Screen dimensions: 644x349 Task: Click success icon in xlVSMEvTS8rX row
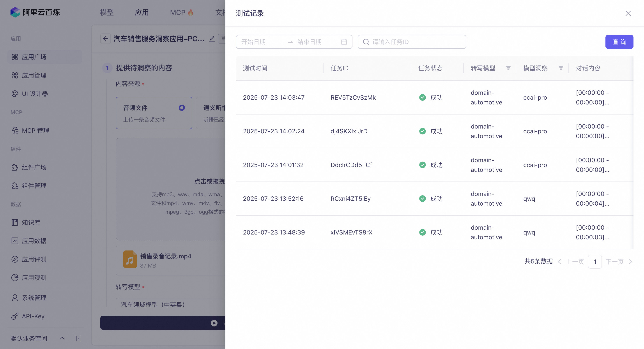(x=422, y=232)
